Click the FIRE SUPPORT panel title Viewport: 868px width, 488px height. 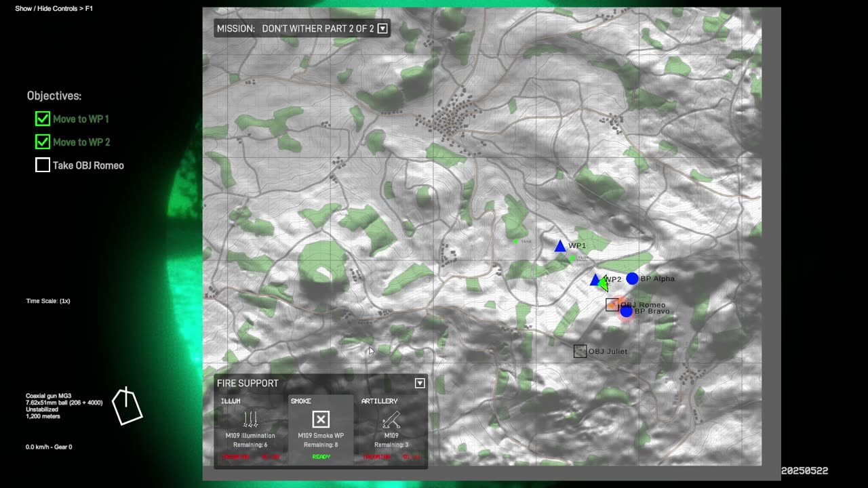pyautogui.click(x=248, y=384)
